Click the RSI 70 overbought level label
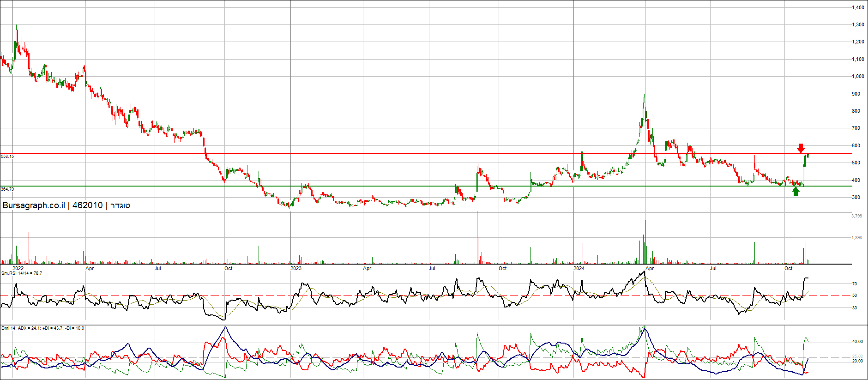This screenshot has width=868, height=380. tap(855, 284)
